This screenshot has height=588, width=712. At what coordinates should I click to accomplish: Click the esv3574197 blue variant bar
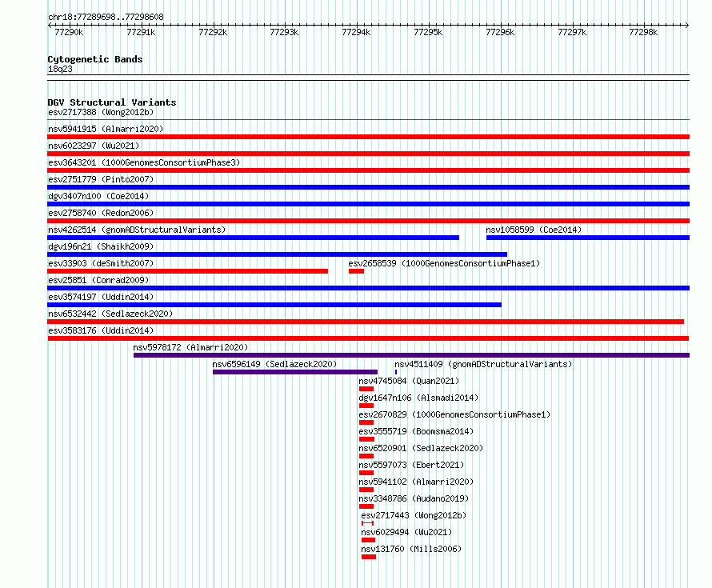pos(274,305)
